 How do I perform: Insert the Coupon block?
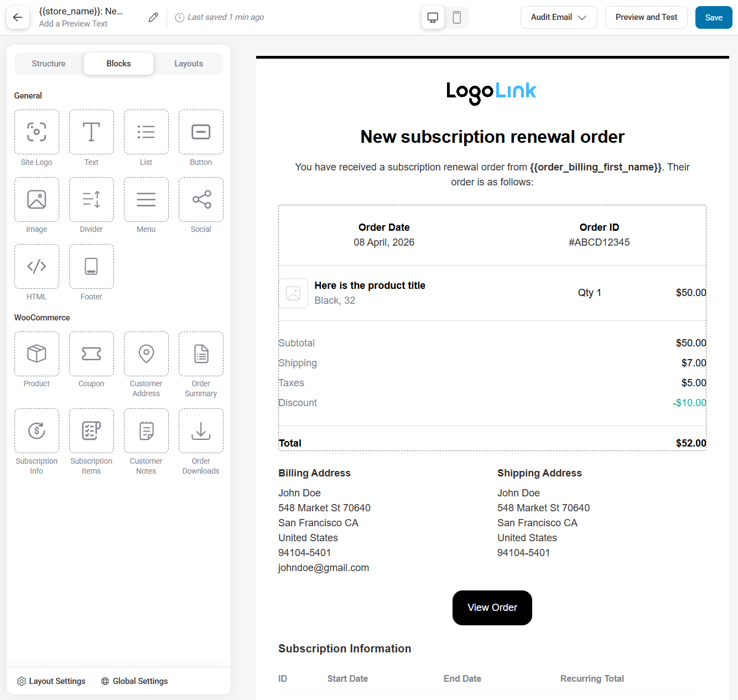(x=91, y=354)
